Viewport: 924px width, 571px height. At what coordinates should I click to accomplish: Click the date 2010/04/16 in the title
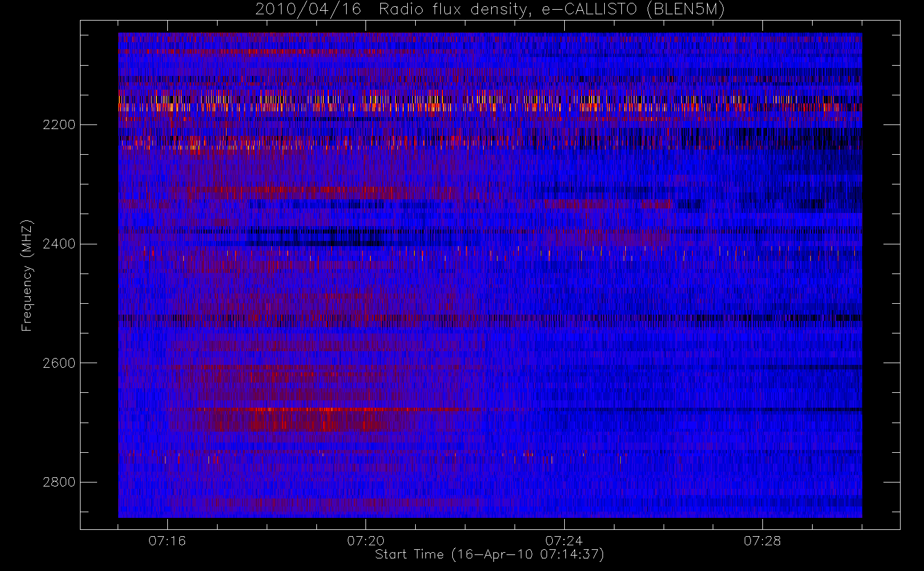click(x=308, y=10)
